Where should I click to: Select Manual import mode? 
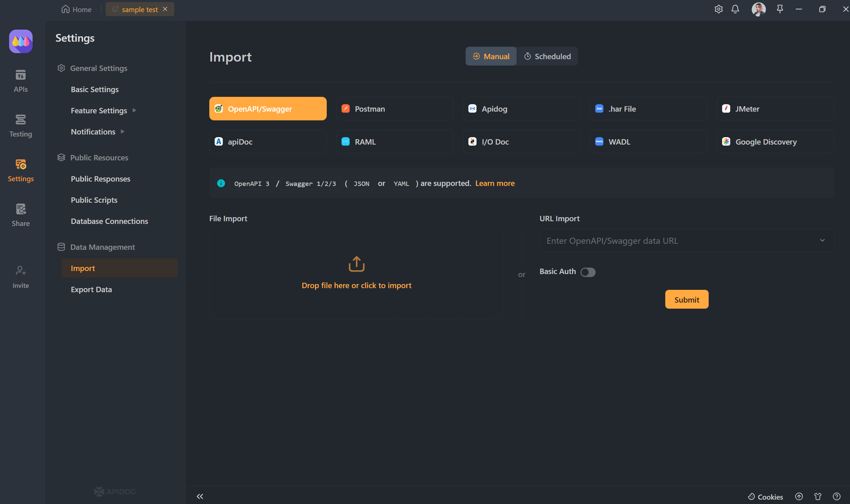(491, 56)
